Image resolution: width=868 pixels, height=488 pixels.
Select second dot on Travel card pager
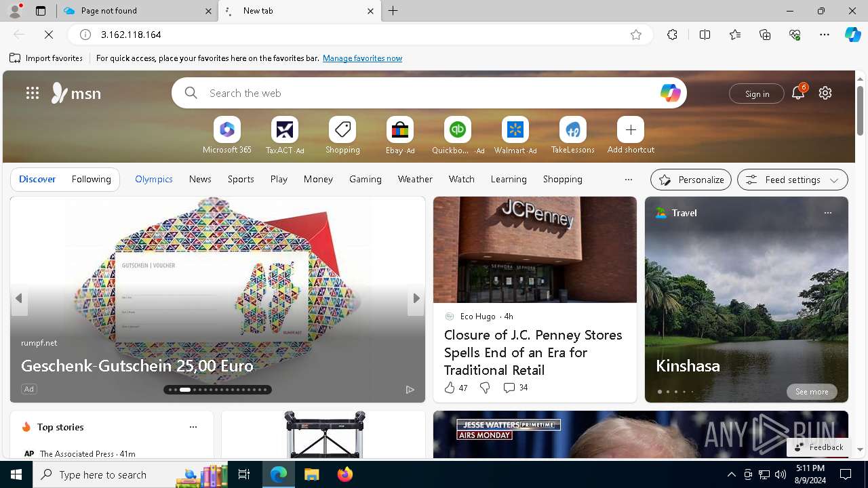click(x=668, y=392)
